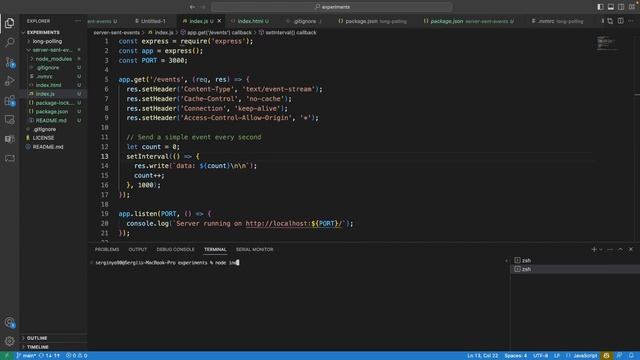Screen dimensions: 640x360
Task: Open Customize Layout icon
Action: pos(631,7)
